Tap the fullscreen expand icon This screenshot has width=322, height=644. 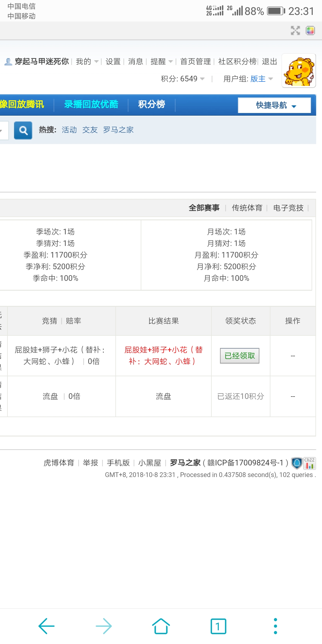[295, 30]
